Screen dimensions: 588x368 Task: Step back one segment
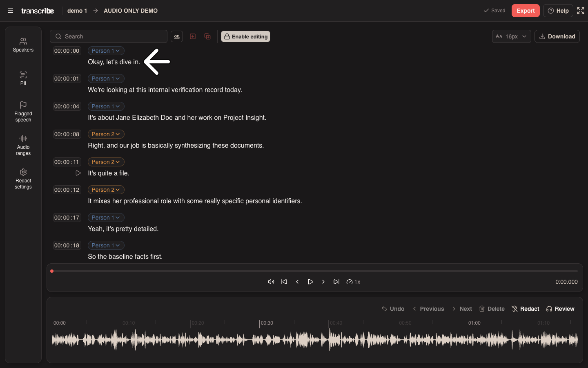297,282
